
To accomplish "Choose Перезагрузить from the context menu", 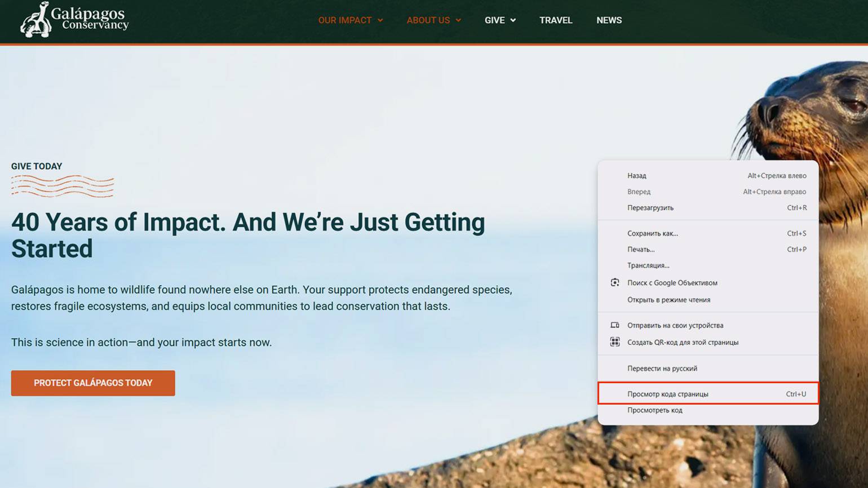I will point(650,208).
